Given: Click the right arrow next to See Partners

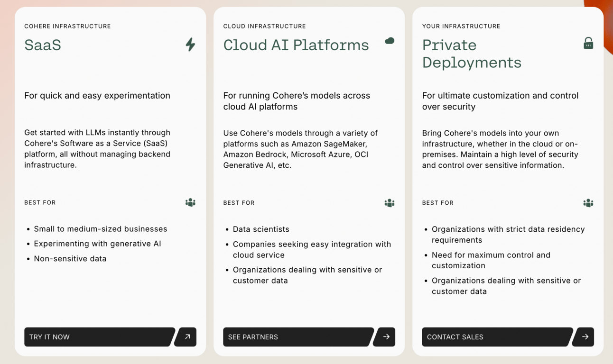Looking at the screenshot, I should coord(386,337).
